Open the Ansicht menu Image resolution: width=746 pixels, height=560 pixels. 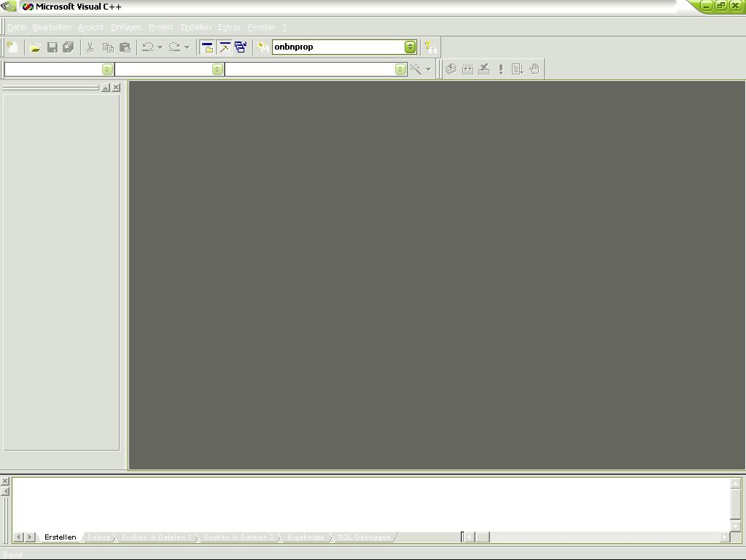point(91,27)
